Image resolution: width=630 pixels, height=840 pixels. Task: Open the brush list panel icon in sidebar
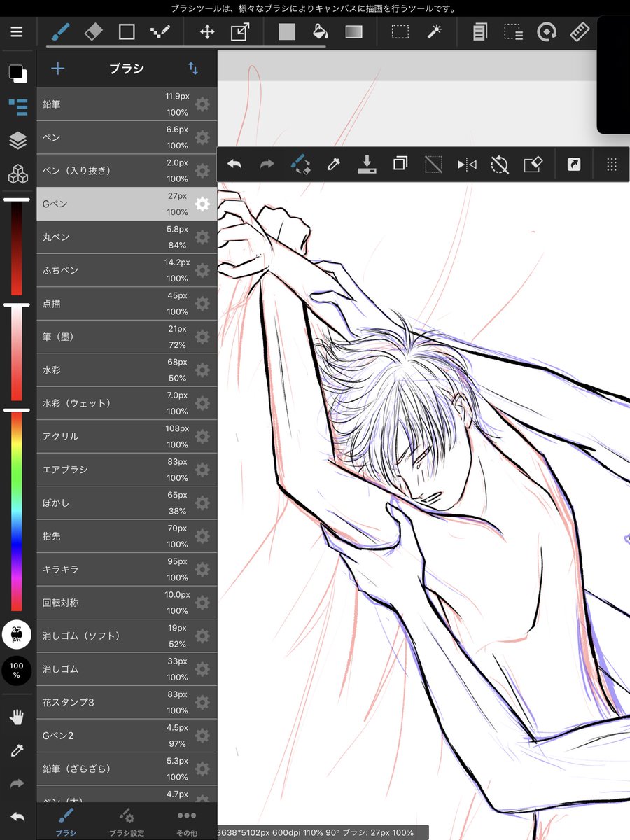(x=17, y=106)
